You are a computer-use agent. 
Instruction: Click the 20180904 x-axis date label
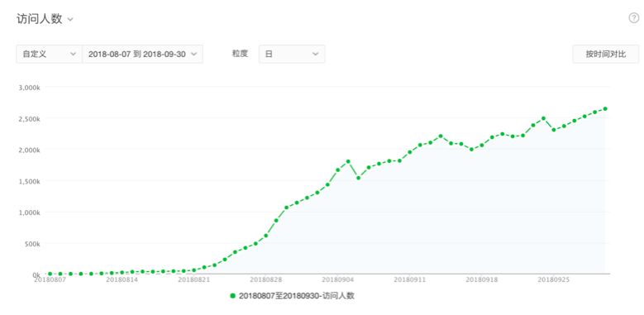337,279
